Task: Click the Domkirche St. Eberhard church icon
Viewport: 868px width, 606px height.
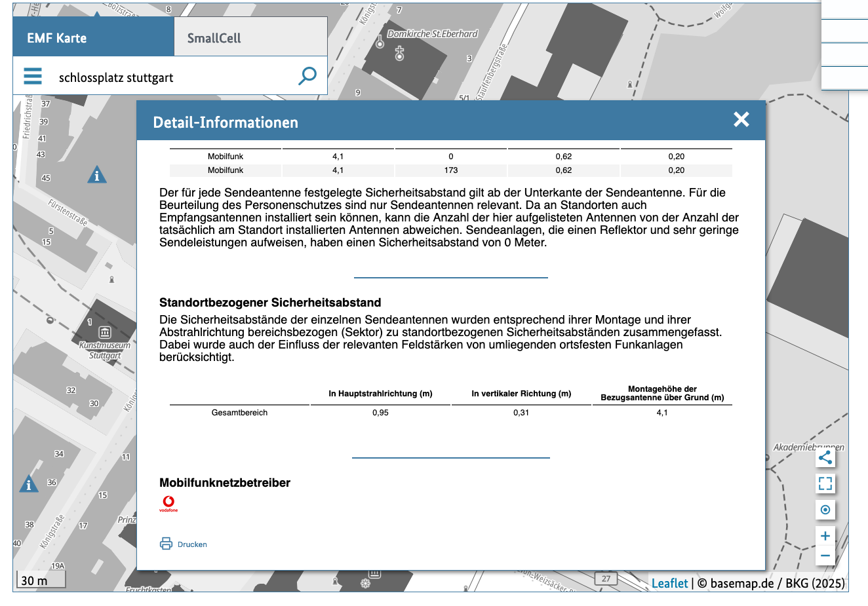Action: [399, 53]
